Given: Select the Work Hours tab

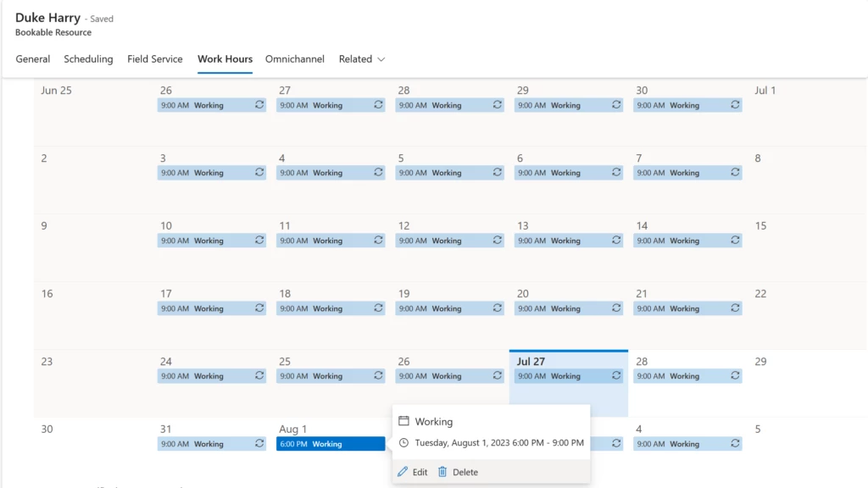Looking at the screenshot, I should (x=225, y=59).
